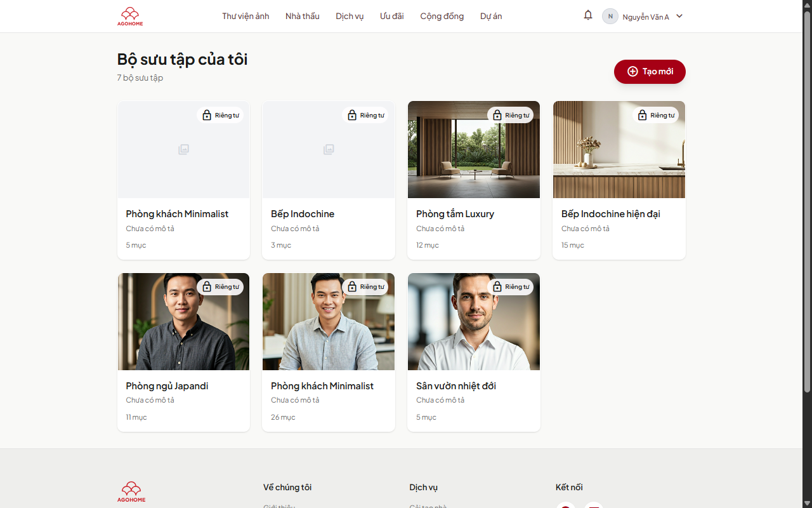
Task: Click the vertical scrollbar thumb
Action: click(x=807, y=201)
